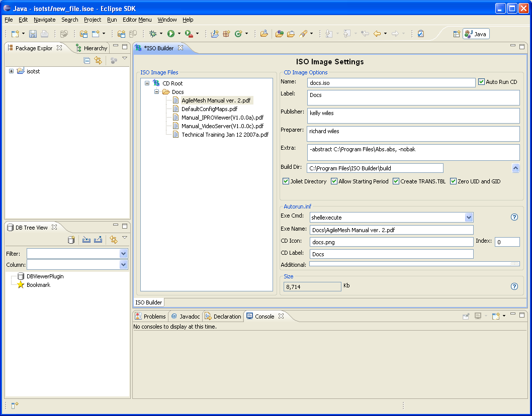Click the help icon beside Exe Cmd
This screenshot has width=532, height=416.
point(514,217)
